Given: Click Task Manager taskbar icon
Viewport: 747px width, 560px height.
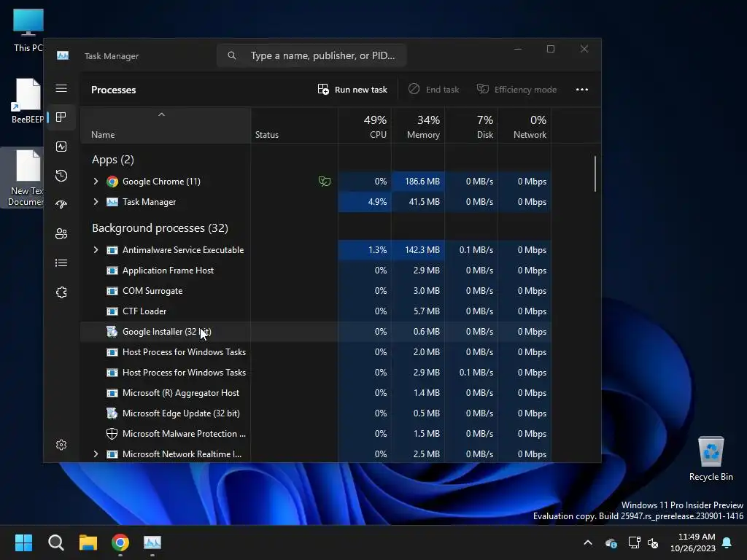Looking at the screenshot, I should 152,542.
